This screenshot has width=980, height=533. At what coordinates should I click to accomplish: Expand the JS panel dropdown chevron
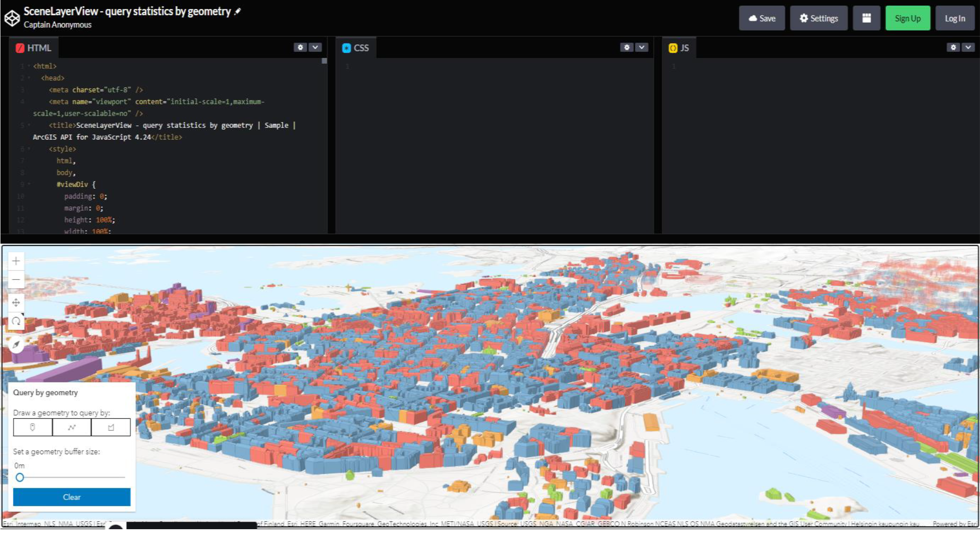tap(968, 47)
